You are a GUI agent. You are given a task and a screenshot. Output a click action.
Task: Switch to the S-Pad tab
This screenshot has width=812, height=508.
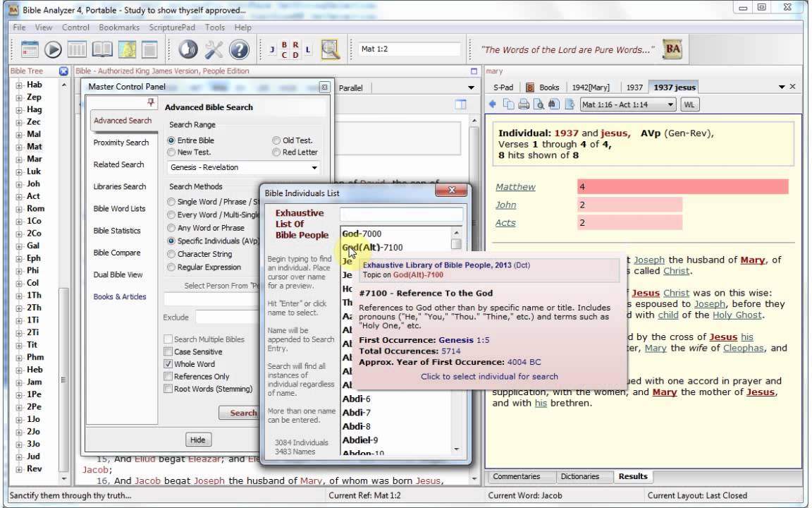(x=503, y=87)
